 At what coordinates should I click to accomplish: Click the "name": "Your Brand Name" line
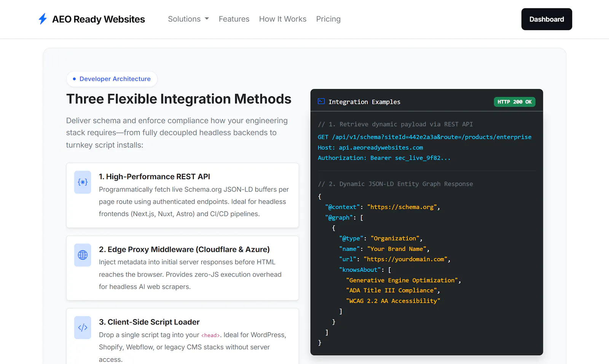coord(384,249)
